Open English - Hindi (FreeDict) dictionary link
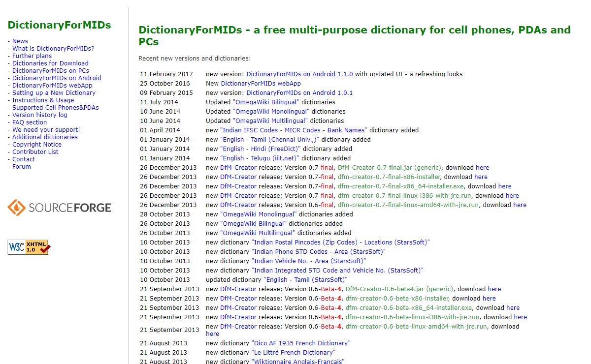The height and width of the screenshot is (364, 591). 261,149
